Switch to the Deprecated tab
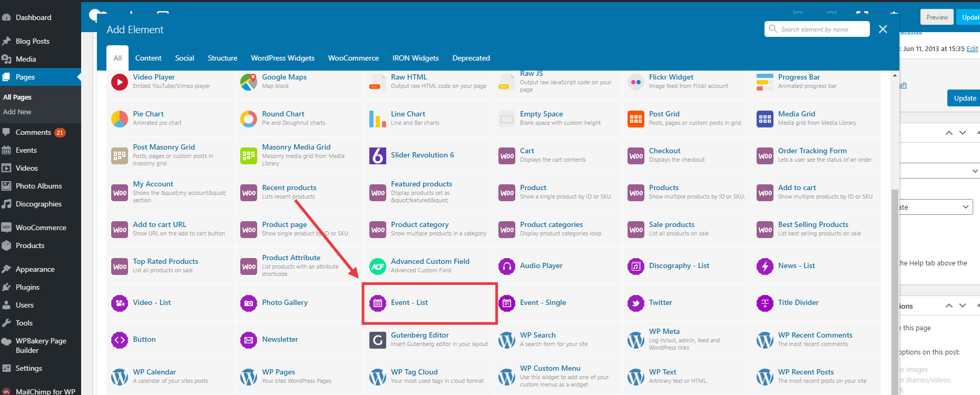 pyautogui.click(x=471, y=58)
